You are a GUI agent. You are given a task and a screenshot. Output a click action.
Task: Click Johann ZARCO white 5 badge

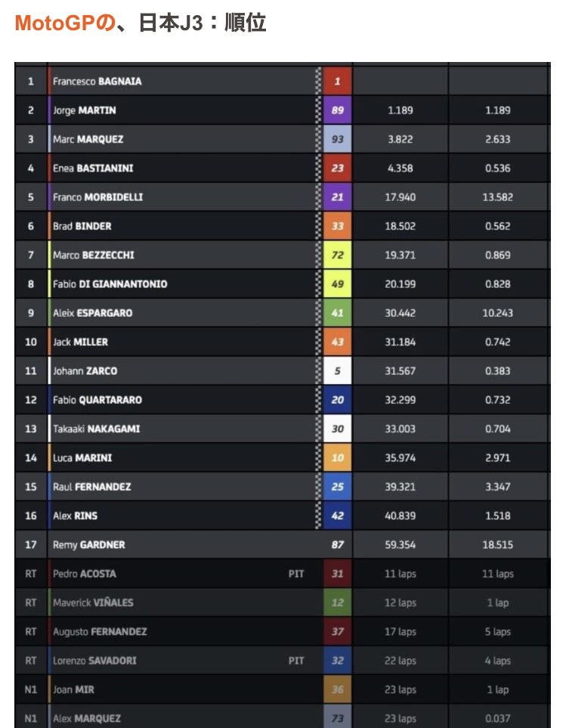click(337, 371)
